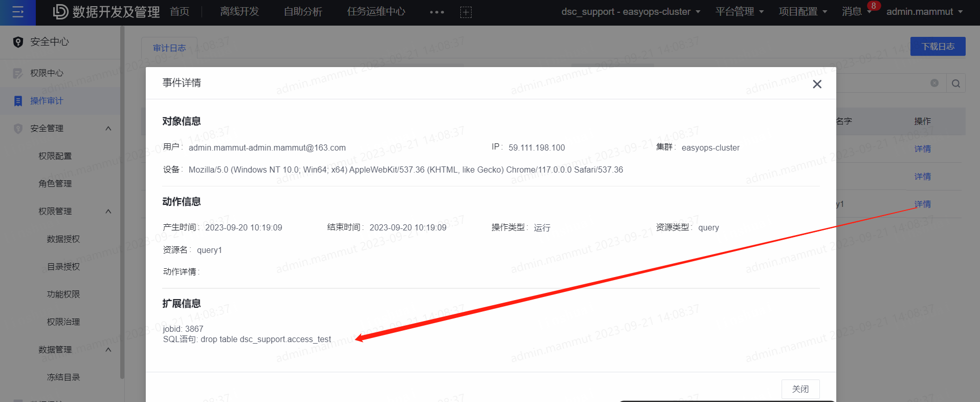Open the first 详情 link in table
The width and height of the screenshot is (980, 402).
tap(923, 149)
